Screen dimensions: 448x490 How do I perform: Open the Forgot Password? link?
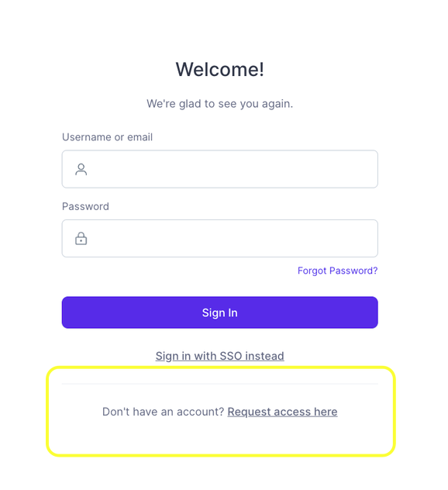coord(337,271)
